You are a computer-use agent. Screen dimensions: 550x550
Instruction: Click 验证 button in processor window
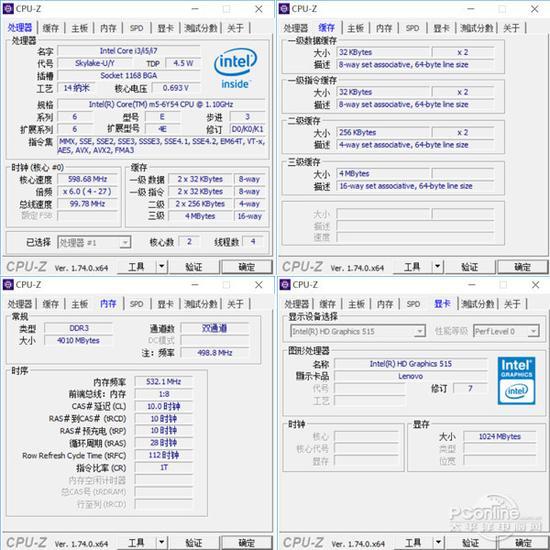[x=194, y=267]
